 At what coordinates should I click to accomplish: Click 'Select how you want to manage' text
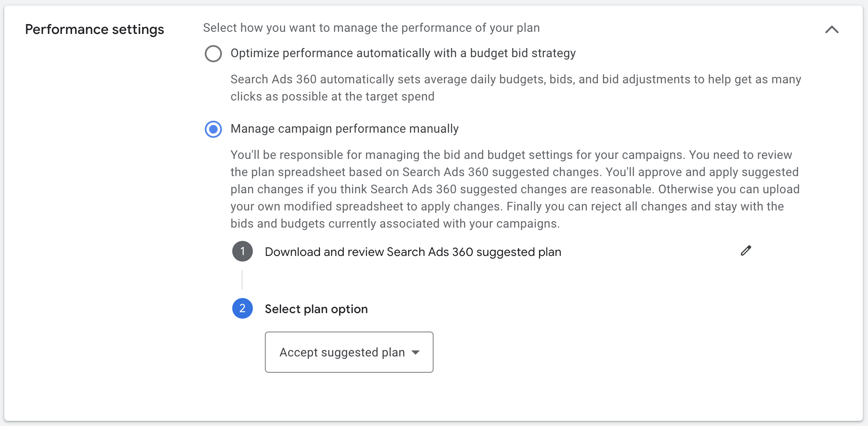click(371, 28)
